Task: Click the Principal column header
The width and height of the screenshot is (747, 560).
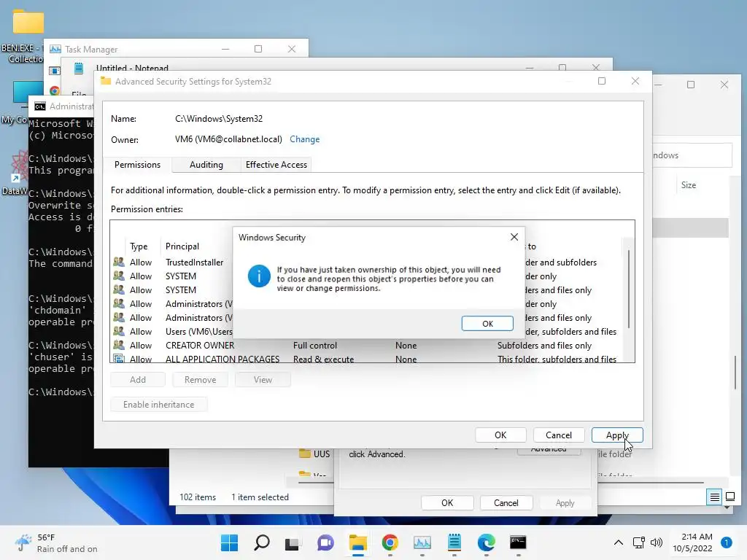Action: coord(182,246)
